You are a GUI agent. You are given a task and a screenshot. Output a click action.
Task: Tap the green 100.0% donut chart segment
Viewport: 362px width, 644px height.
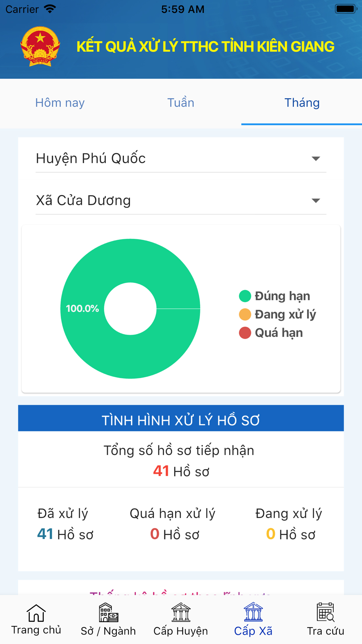(83, 309)
